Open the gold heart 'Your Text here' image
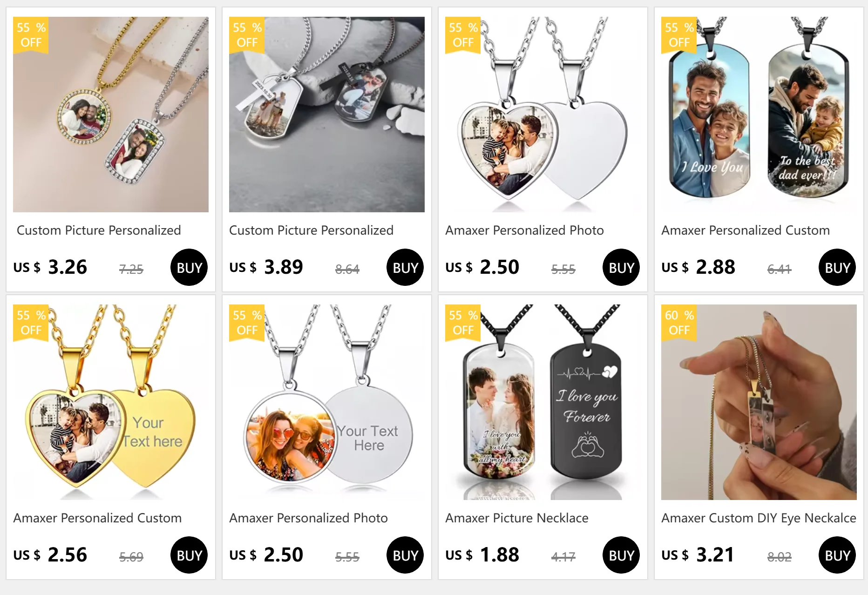 (x=111, y=402)
